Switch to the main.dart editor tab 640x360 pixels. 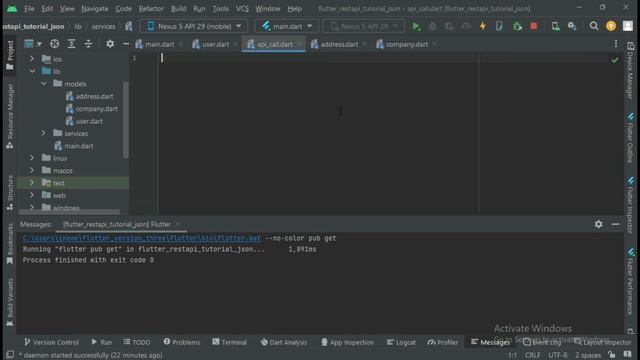pyautogui.click(x=159, y=44)
